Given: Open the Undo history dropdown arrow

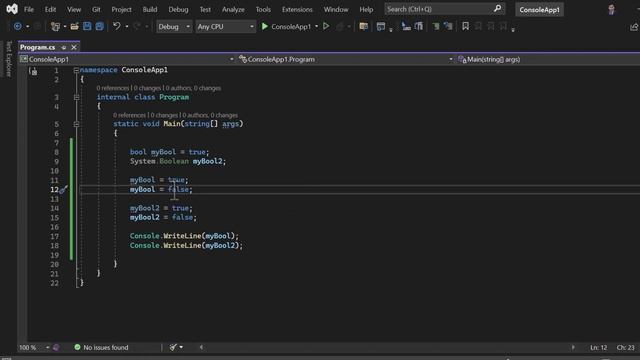Looking at the screenshot, I should click(x=127, y=27).
